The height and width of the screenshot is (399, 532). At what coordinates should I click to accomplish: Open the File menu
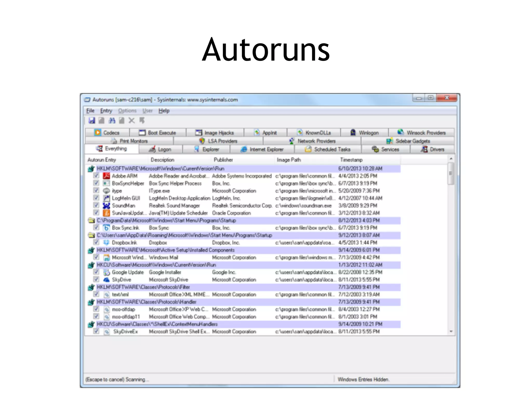pos(90,111)
